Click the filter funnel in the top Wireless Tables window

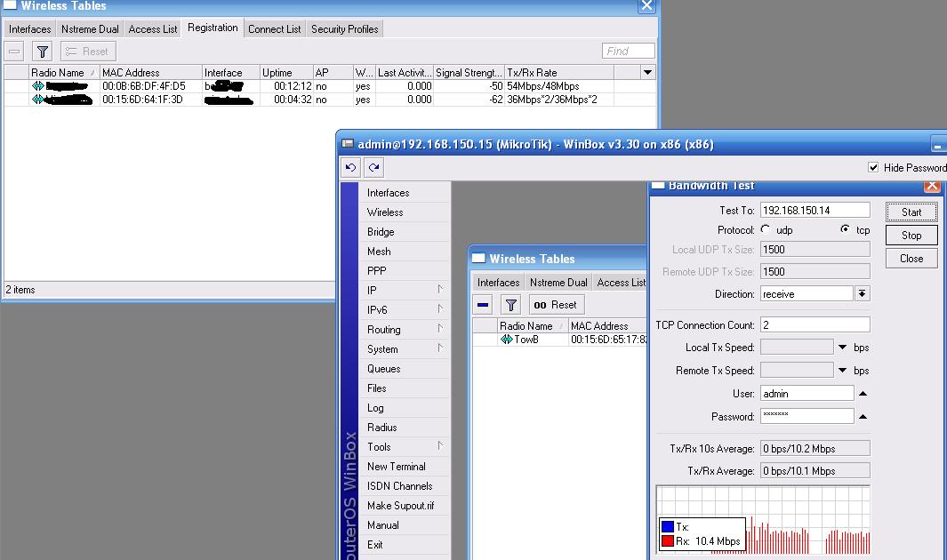(43, 52)
